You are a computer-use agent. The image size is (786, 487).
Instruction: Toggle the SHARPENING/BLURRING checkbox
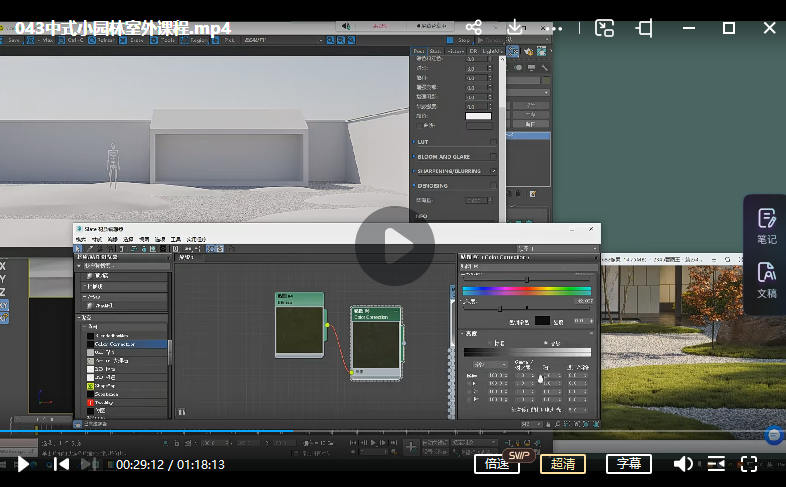pyautogui.click(x=493, y=171)
